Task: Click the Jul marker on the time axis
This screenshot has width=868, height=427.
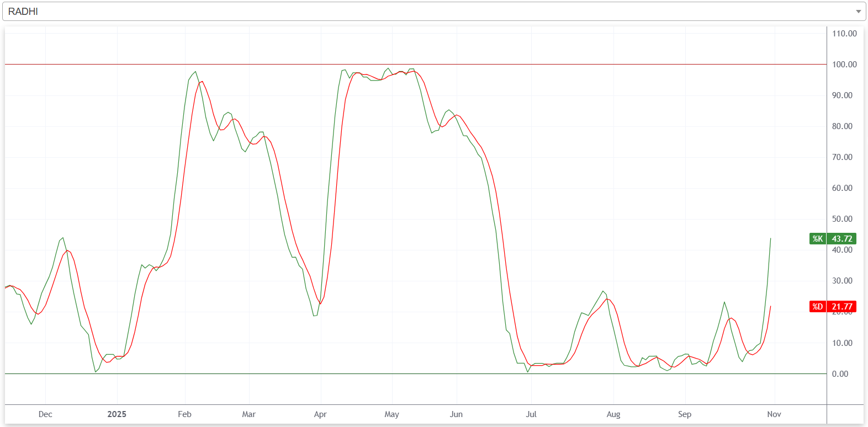Action: [531, 414]
